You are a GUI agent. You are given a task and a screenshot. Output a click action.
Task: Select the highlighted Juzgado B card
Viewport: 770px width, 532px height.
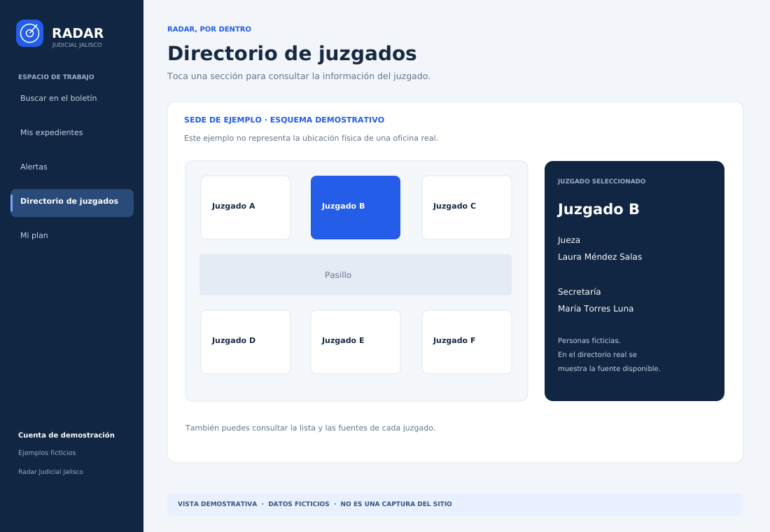point(356,207)
